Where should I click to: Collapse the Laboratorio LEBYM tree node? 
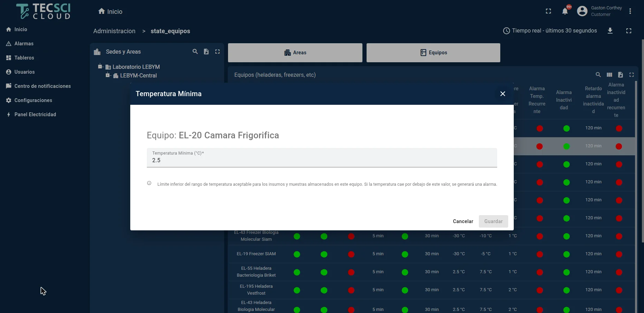point(100,66)
